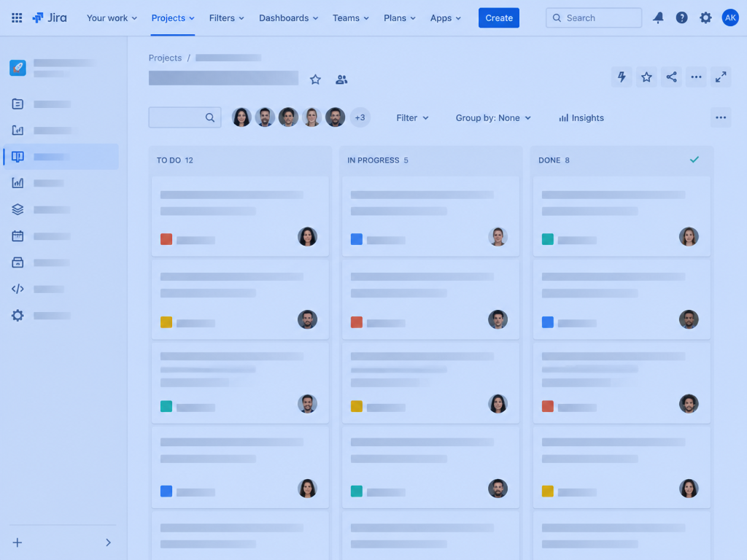
Task: Open the list/summary icon in sidebar
Action: tap(18, 104)
